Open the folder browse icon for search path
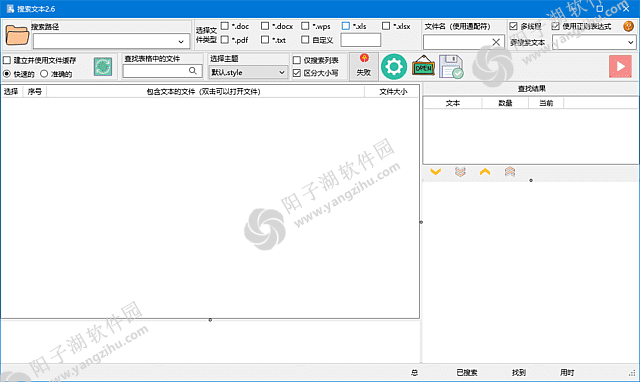The image size is (640, 382). coord(17,35)
